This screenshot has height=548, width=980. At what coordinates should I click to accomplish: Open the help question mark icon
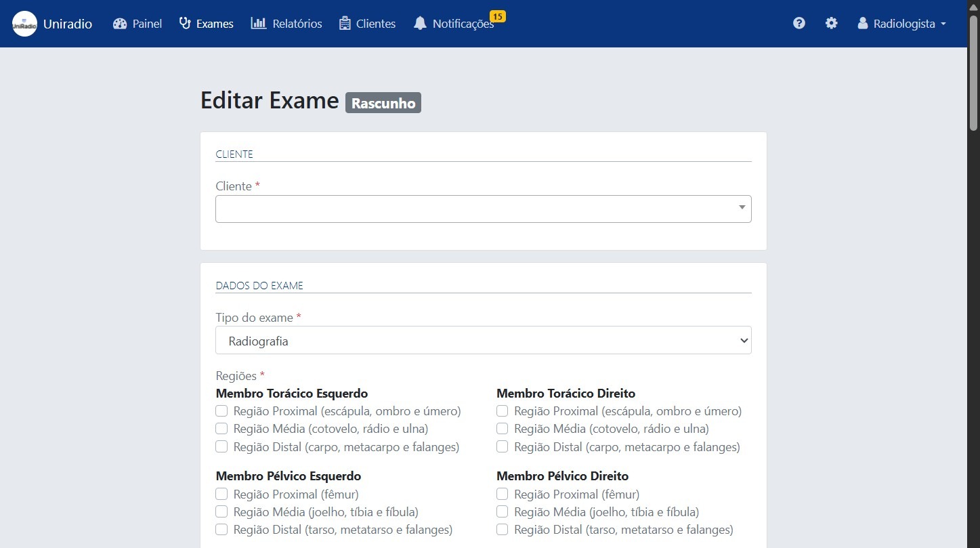click(799, 22)
